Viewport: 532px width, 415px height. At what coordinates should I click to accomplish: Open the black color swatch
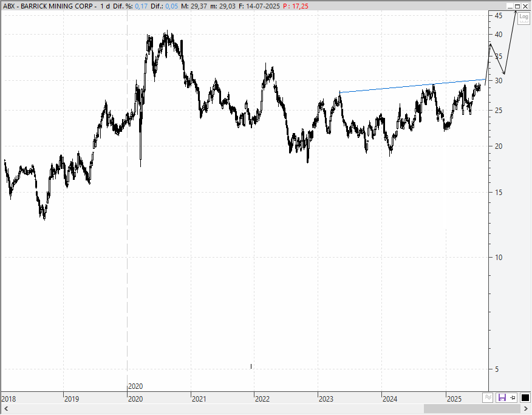click(x=525, y=398)
